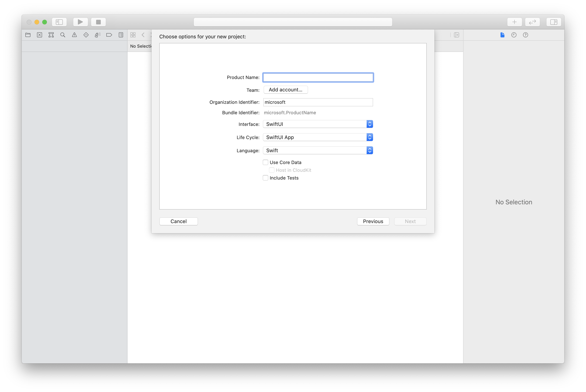This screenshot has height=392, width=586.
Task: Enable Use Core Data checkbox
Action: tap(266, 162)
